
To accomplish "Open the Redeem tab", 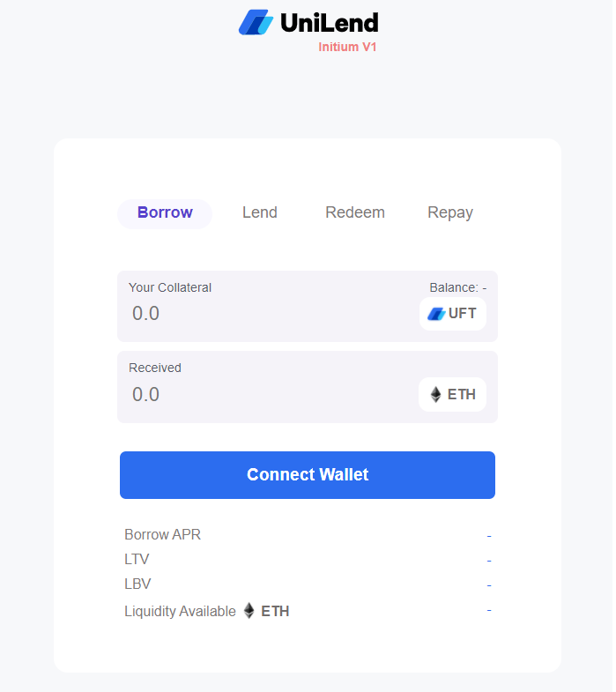I will click(x=355, y=212).
